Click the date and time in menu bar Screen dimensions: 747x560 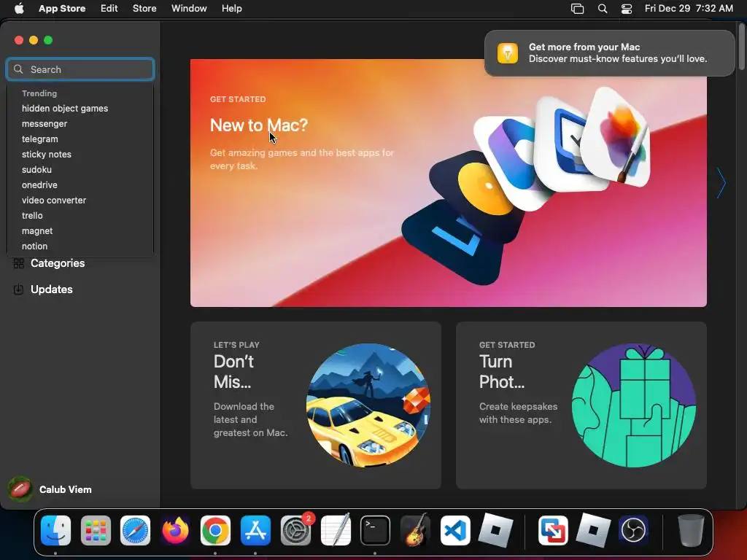click(689, 9)
